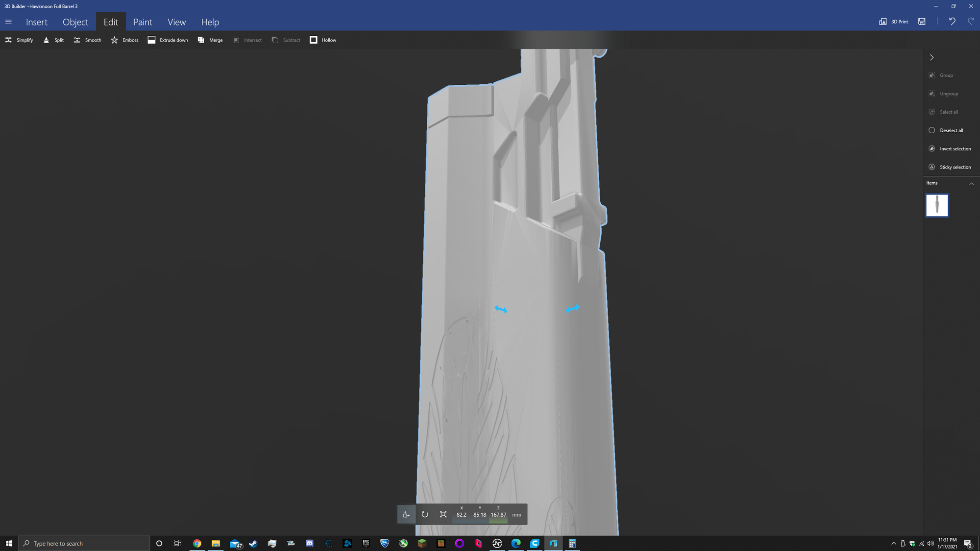Save the model with the disk icon
Screen dimensions: 980x551
pyautogui.click(x=922, y=22)
